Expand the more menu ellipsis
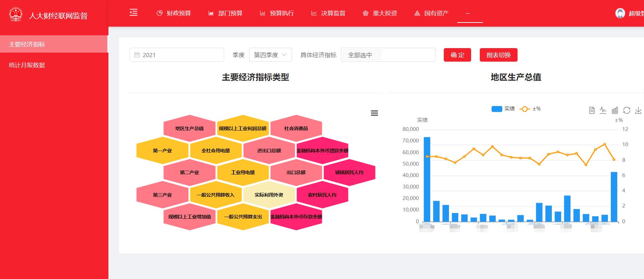This screenshot has width=644, height=279. (468, 13)
